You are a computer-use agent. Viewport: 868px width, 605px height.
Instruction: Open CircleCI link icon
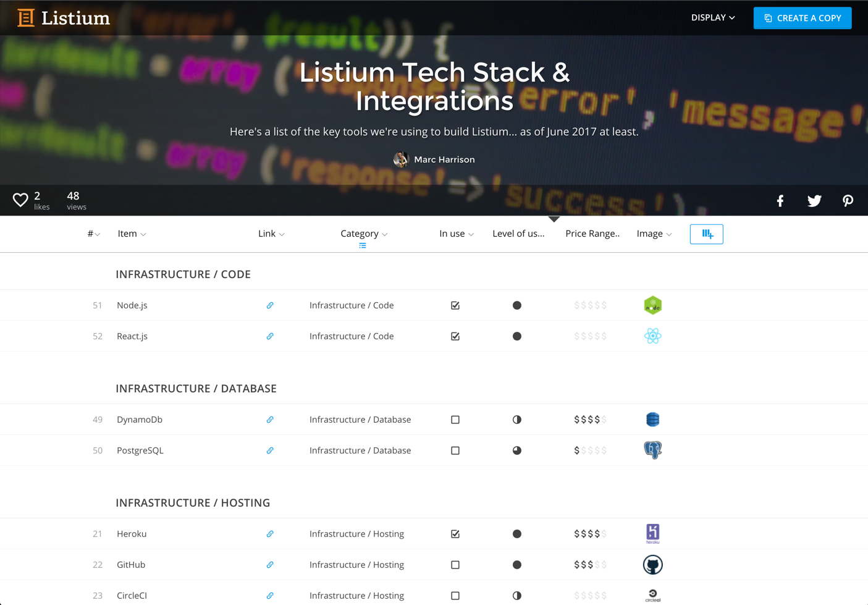tap(270, 596)
